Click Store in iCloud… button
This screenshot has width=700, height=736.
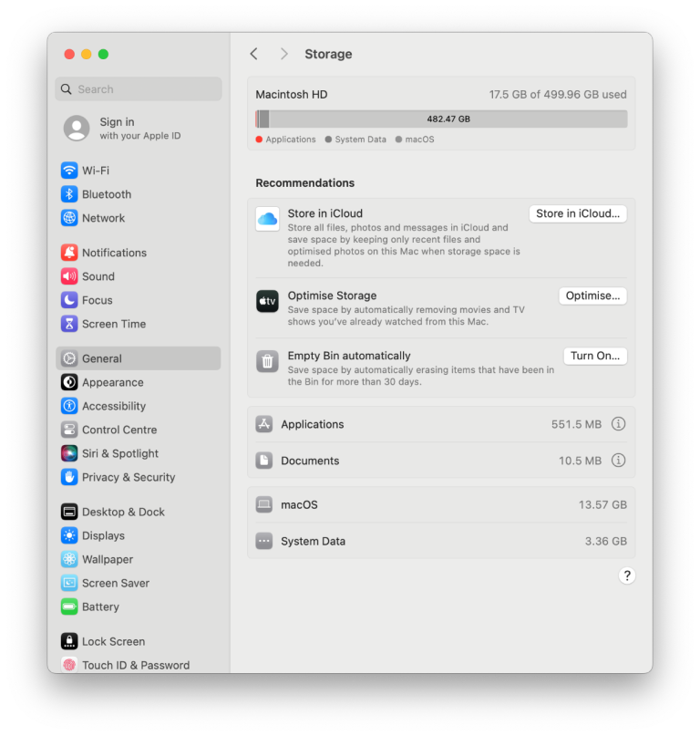tap(578, 213)
